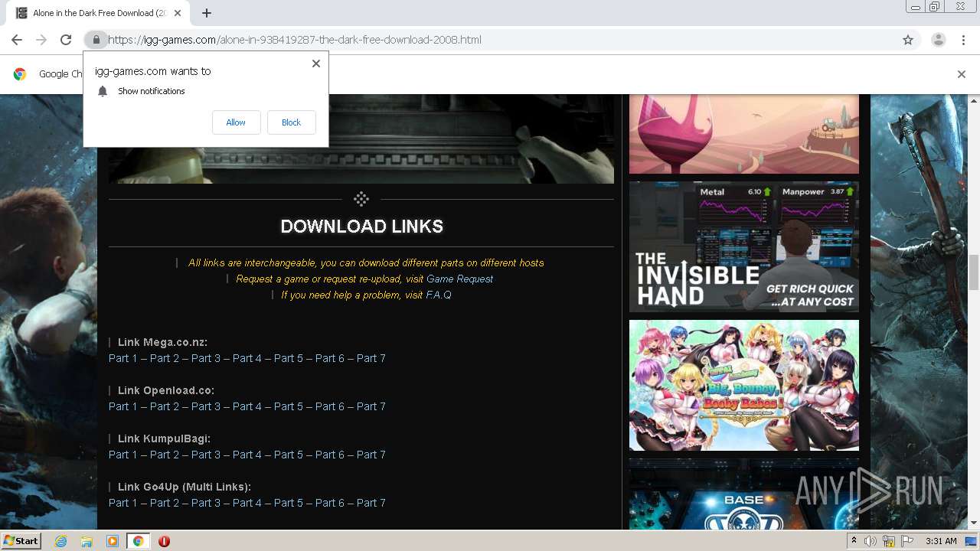Open Go4Up Part 7 link

[371, 503]
